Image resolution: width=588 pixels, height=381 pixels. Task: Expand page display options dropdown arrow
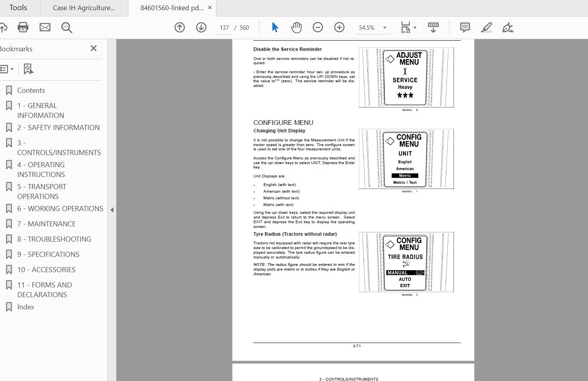415,27
